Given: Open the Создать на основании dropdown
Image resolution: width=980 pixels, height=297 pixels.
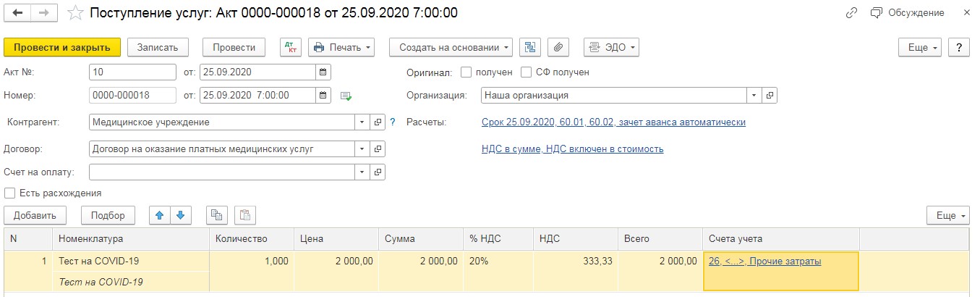Looking at the screenshot, I should coord(451,47).
